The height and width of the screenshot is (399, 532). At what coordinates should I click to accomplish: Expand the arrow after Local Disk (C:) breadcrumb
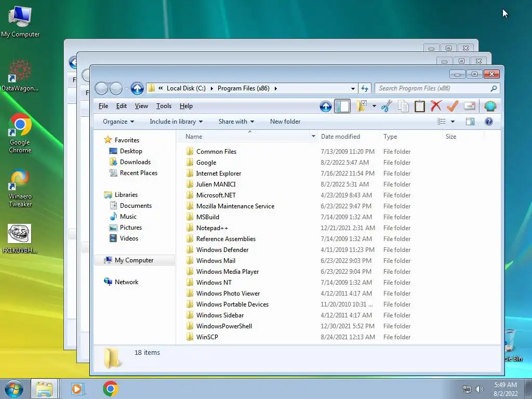point(212,88)
